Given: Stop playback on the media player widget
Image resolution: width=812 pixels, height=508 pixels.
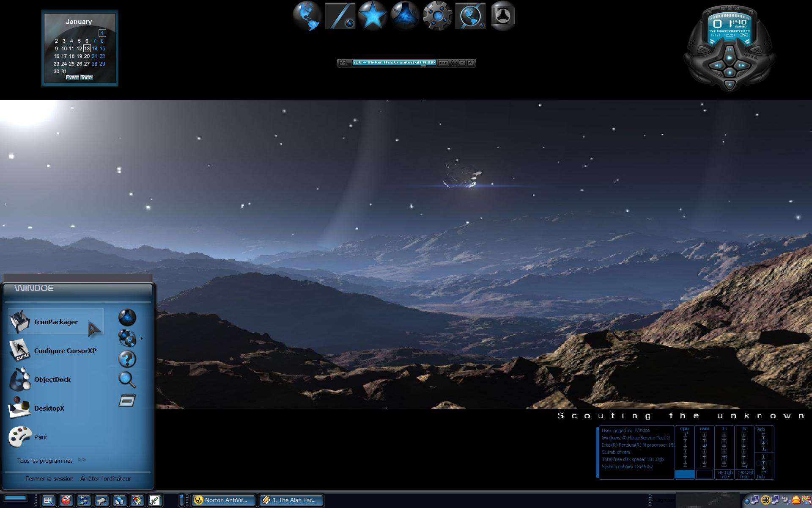Looking at the screenshot, I should point(730,72).
